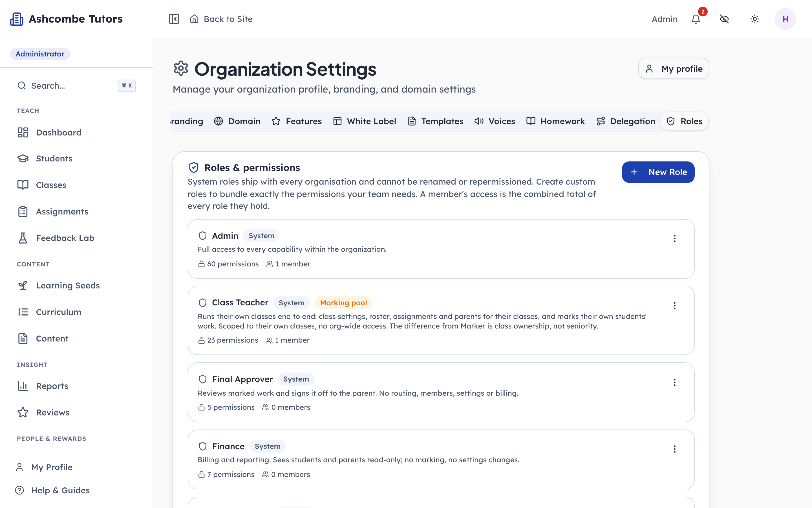This screenshot has width=812, height=508.
Task: Open the Final Approver role options menu
Action: pos(674,382)
